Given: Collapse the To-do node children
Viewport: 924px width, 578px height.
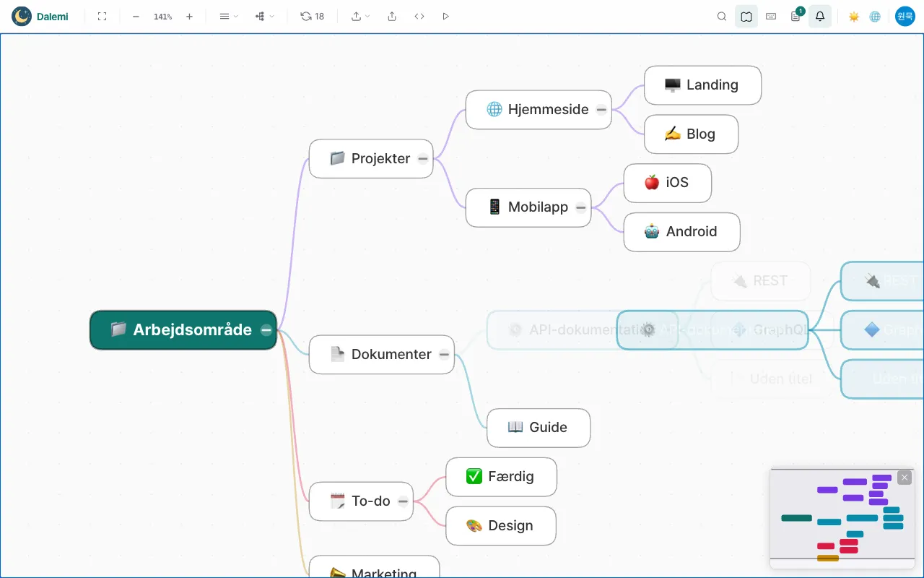Looking at the screenshot, I should click(404, 501).
